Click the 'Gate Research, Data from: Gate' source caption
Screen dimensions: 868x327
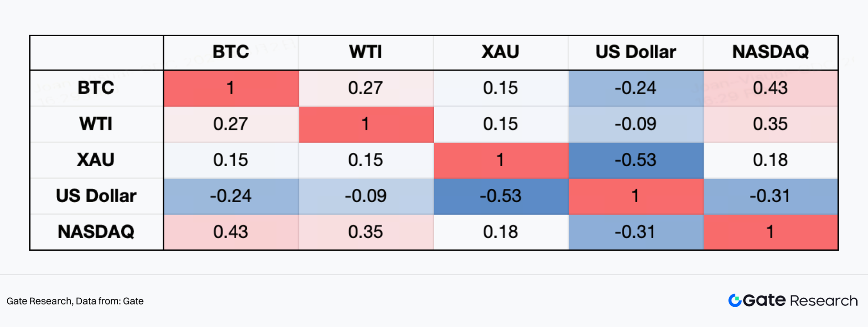tap(75, 301)
